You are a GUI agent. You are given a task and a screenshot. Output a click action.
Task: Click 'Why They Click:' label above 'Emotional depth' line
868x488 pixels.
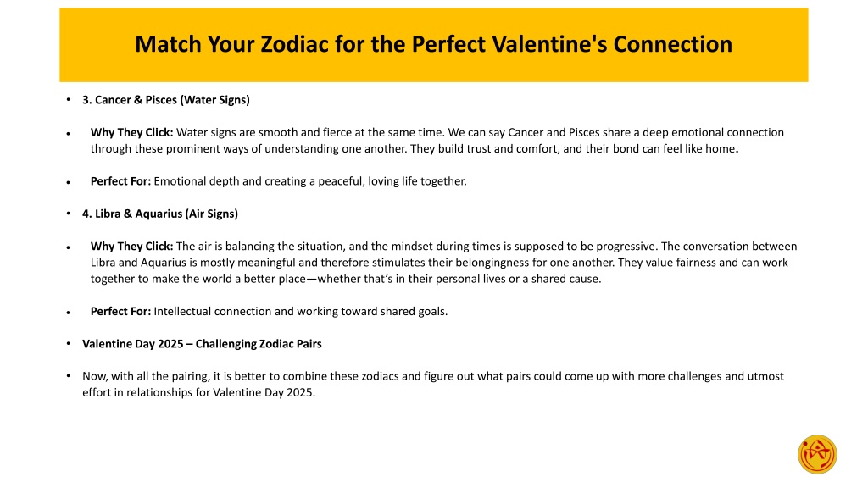(x=131, y=132)
